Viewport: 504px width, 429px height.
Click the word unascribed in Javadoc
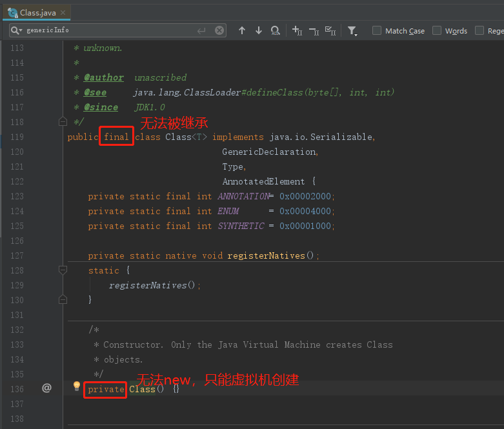click(x=161, y=77)
